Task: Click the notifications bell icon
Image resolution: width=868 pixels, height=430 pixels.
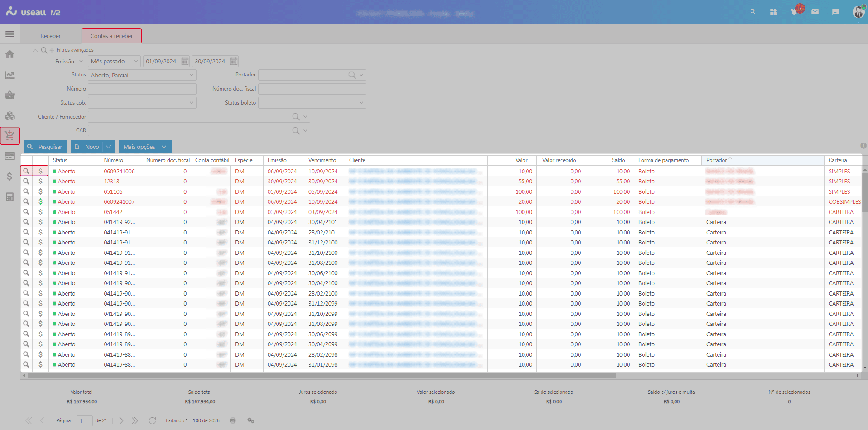Action: pyautogui.click(x=794, y=12)
